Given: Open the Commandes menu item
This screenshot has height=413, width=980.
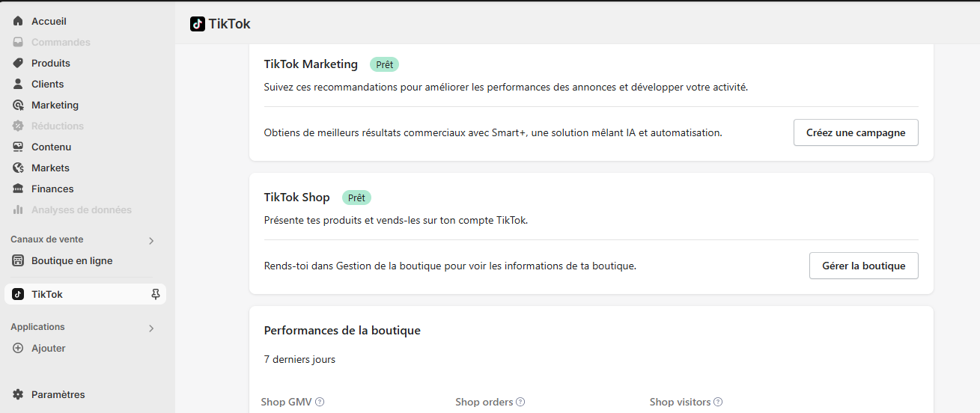Looking at the screenshot, I should coord(60,43).
